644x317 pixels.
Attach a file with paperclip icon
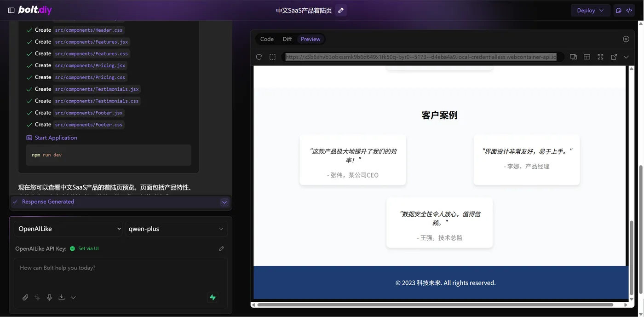pos(25,297)
